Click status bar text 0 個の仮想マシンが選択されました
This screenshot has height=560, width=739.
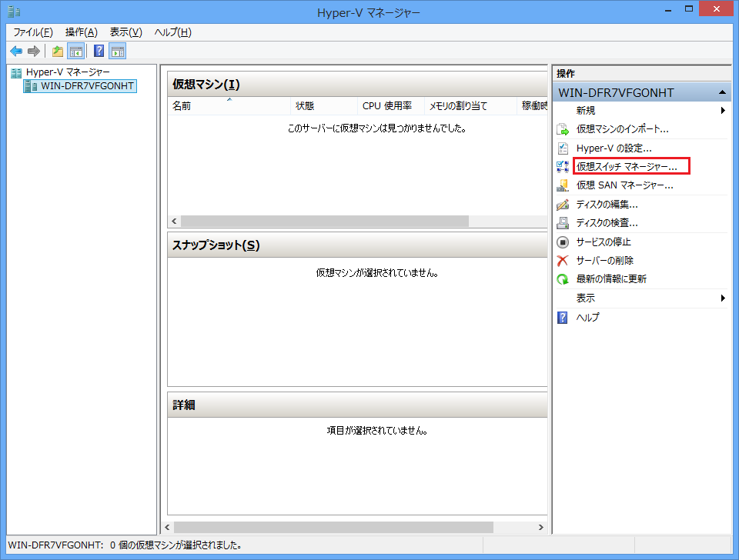click(x=176, y=545)
